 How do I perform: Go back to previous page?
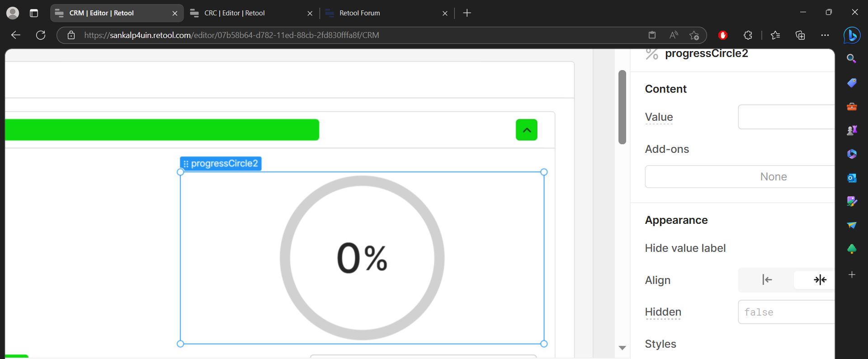pos(16,35)
